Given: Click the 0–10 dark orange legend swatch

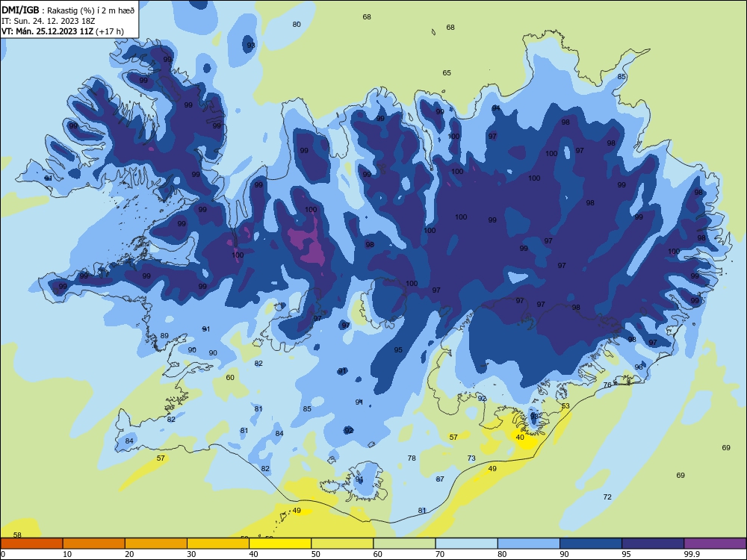Looking at the screenshot, I should click(x=31, y=544).
